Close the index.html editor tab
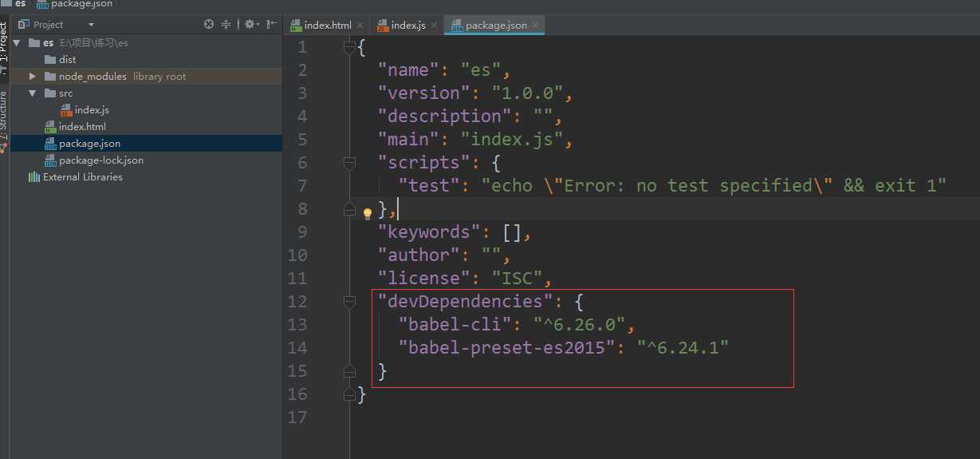Image resolution: width=980 pixels, height=459 pixels. click(x=360, y=26)
